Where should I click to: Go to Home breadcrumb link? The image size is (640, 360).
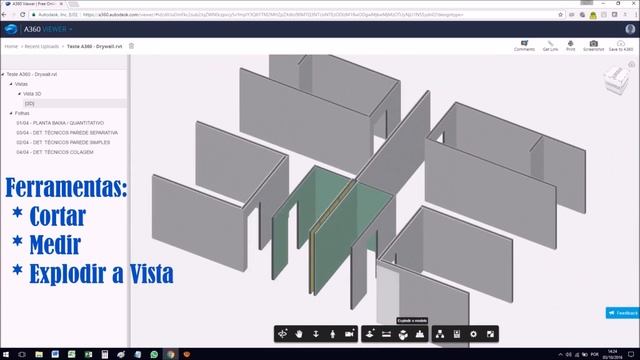coord(11,47)
